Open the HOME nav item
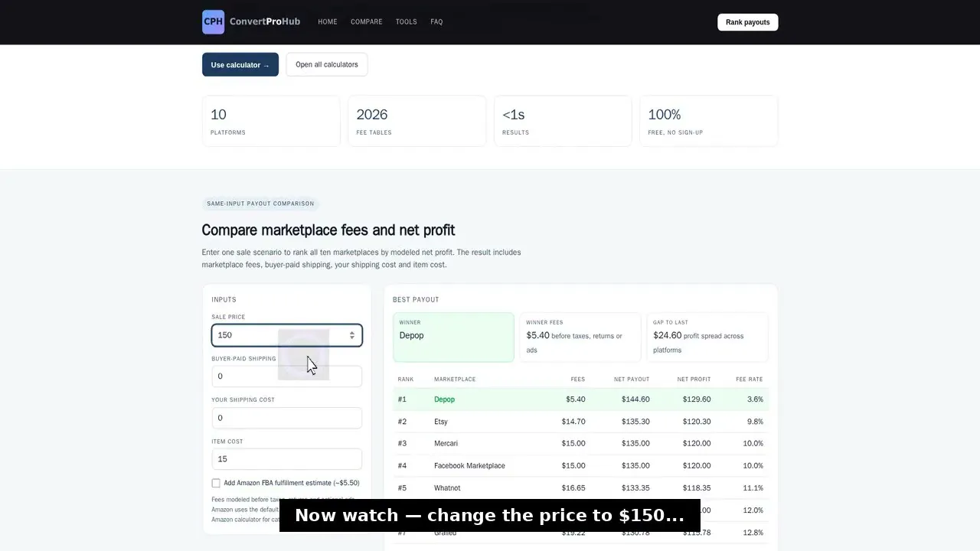Image resolution: width=980 pixels, height=551 pixels. point(328,22)
